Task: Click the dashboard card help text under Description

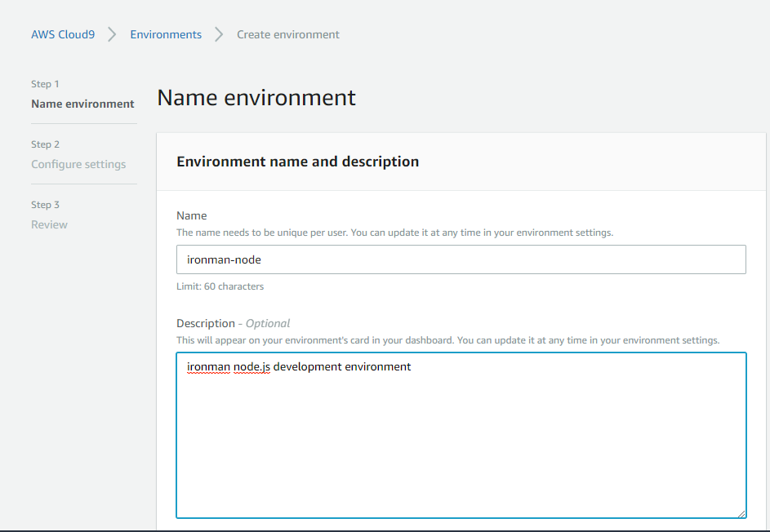Action: pyautogui.click(x=447, y=339)
